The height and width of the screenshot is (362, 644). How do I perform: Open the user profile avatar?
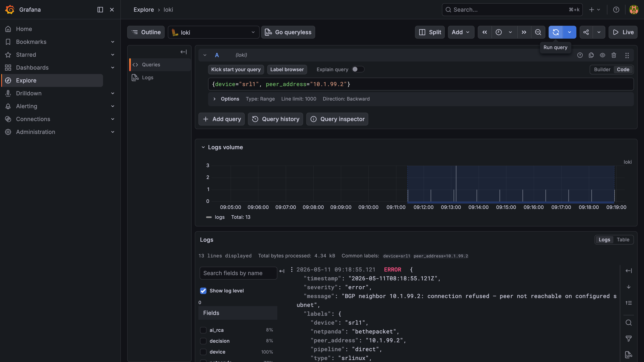634,9
